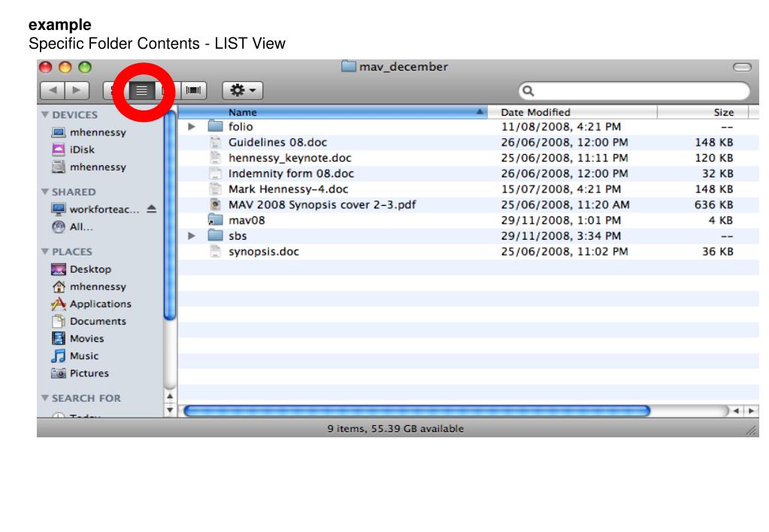The height and width of the screenshot is (532, 769).
Task: Open workforteac... shared computer
Action: (95, 210)
